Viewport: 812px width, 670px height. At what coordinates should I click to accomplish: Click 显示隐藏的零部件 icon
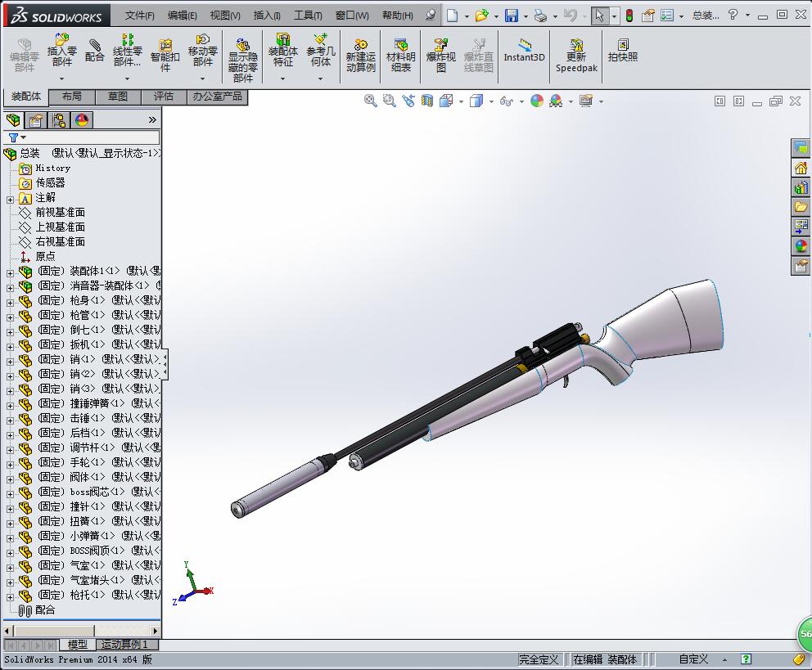point(242,60)
